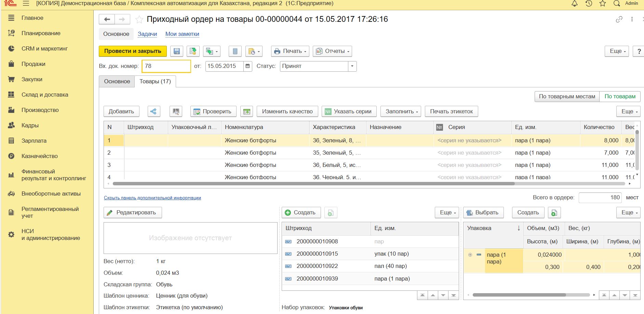Switch to the Основное tab
This screenshot has width=644, height=314.
pyautogui.click(x=117, y=82)
